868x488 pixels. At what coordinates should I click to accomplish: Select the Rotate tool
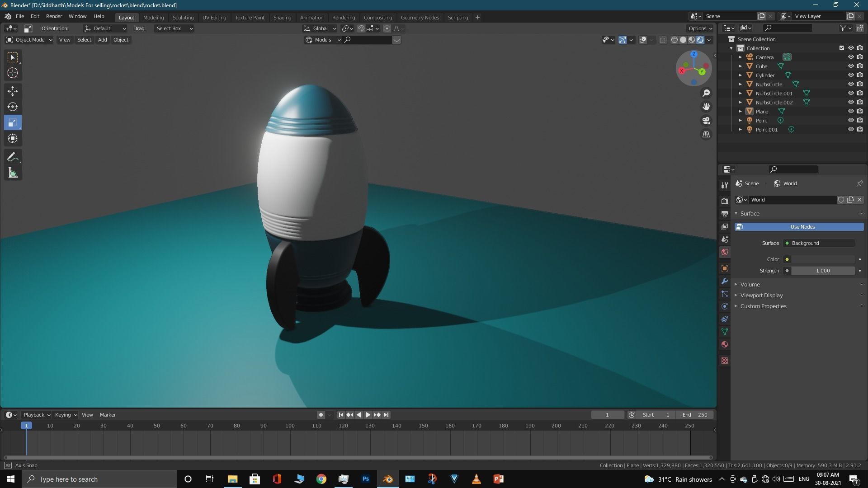tap(13, 107)
